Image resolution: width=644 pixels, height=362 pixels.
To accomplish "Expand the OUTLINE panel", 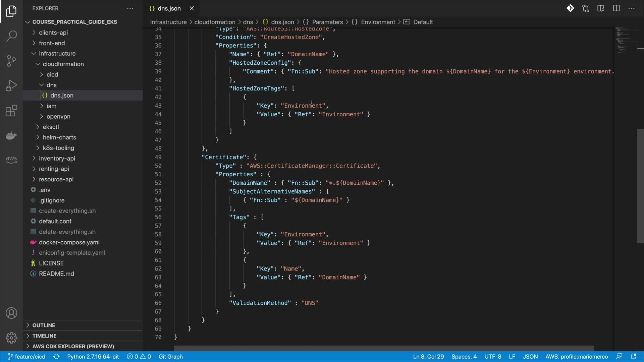I will click(x=44, y=325).
